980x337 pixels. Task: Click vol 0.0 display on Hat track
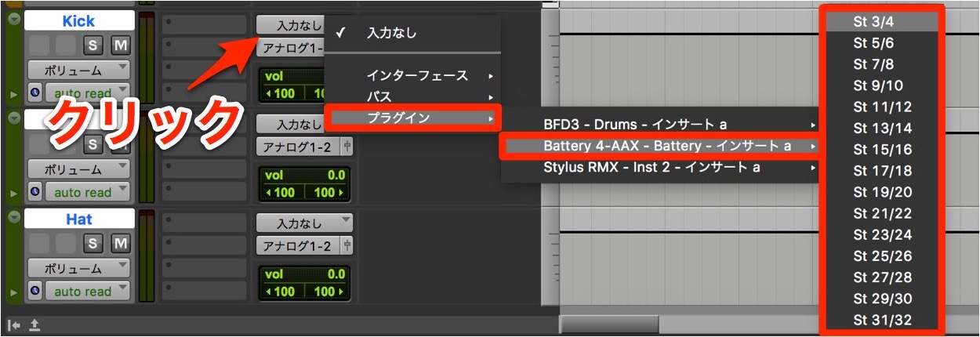(x=304, y=274)
